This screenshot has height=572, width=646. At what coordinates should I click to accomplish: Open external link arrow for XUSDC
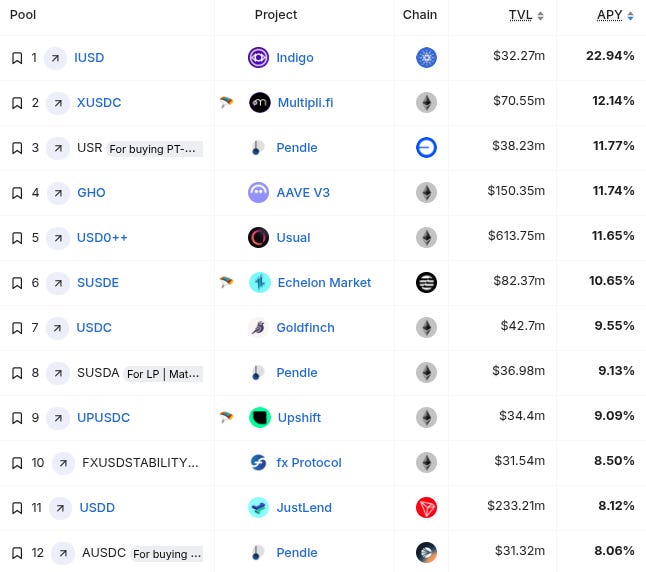tap(58, 103)
